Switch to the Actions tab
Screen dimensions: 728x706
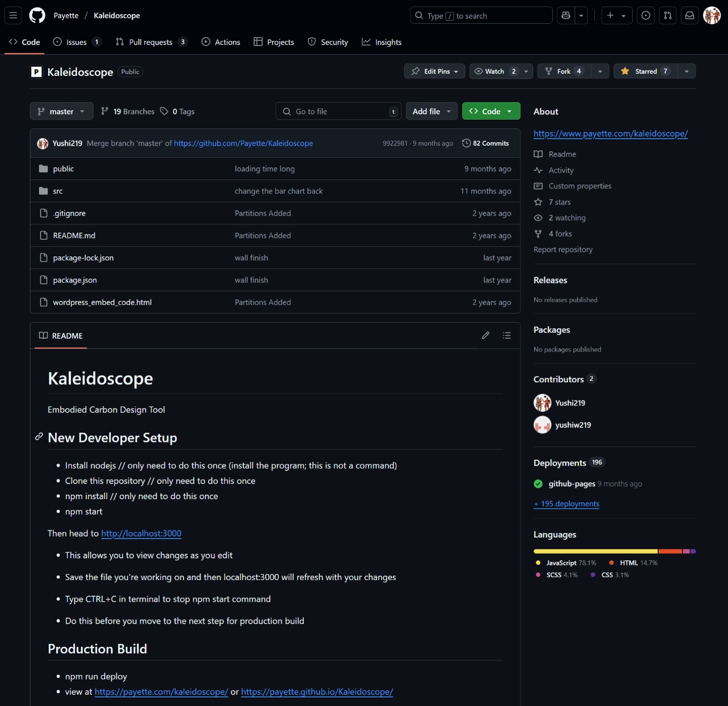click(x=221, y=42)
